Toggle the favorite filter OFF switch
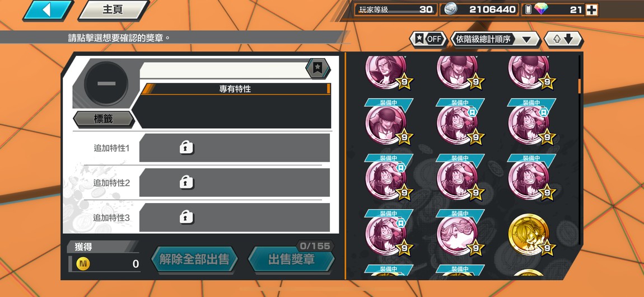Screen dimensions: 644x297 coord(428,39)
